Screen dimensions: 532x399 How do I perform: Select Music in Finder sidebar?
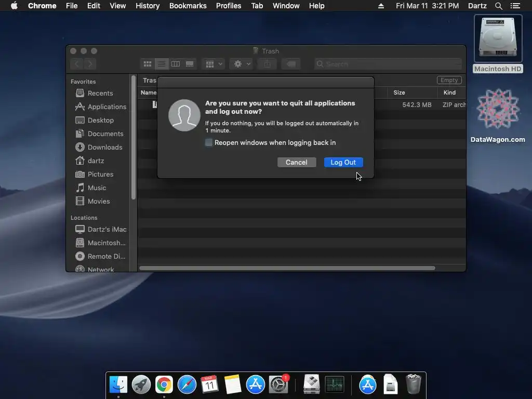click(90, 188)
